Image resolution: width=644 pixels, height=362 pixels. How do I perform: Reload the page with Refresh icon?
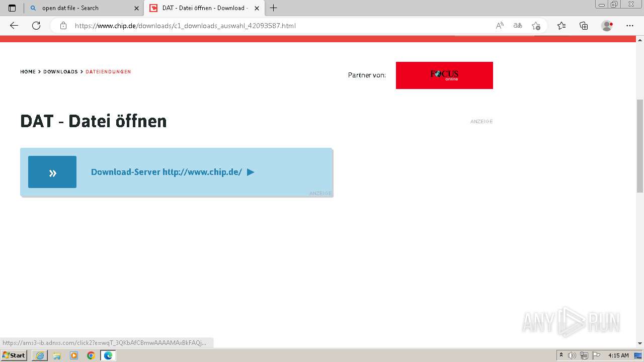pos(36,26)
